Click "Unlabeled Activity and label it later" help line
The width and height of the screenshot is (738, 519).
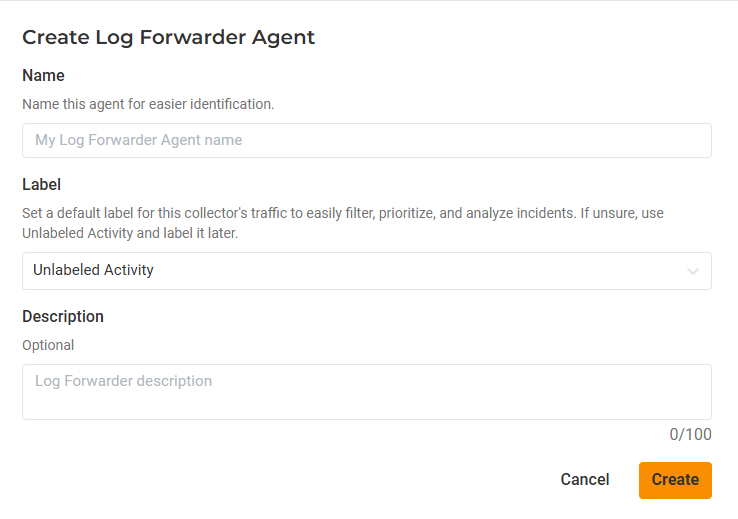pos(130,233)
